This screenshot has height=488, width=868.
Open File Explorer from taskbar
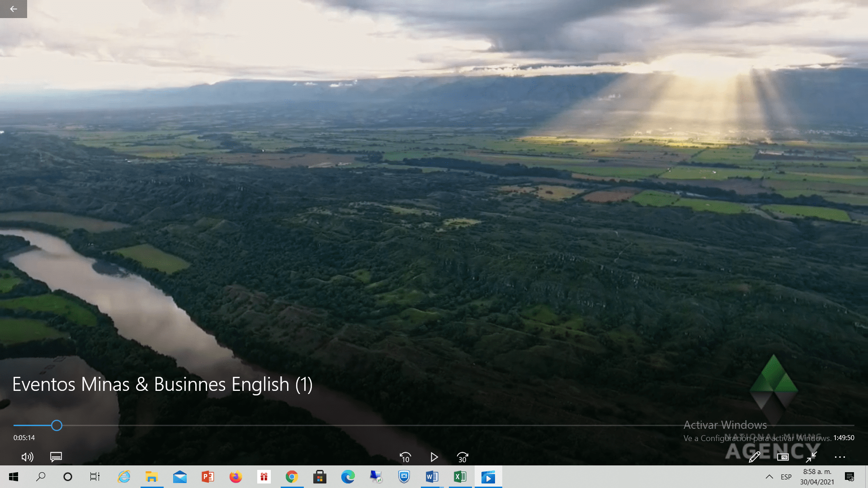(x=151, y=477)
